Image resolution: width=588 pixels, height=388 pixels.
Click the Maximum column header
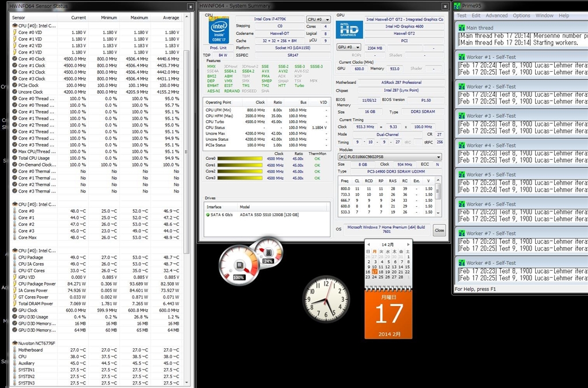[x=135, y=18]
